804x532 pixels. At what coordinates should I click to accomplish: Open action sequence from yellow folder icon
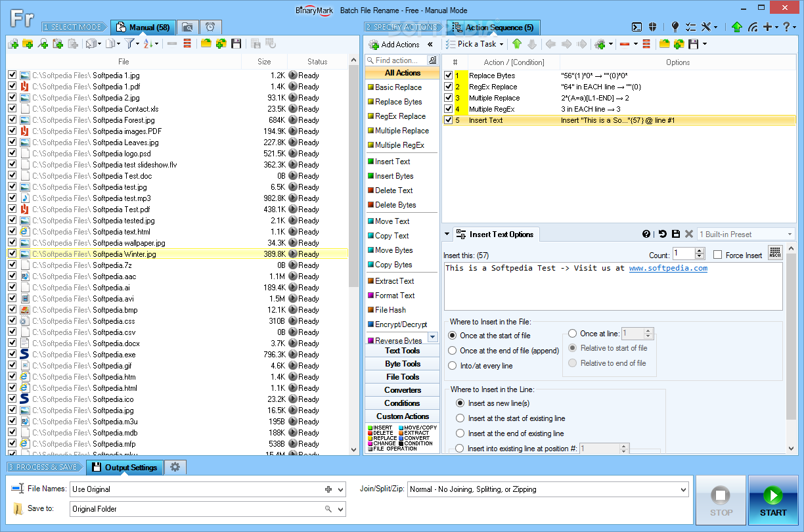pyautogui.click(x=665, y=44)
